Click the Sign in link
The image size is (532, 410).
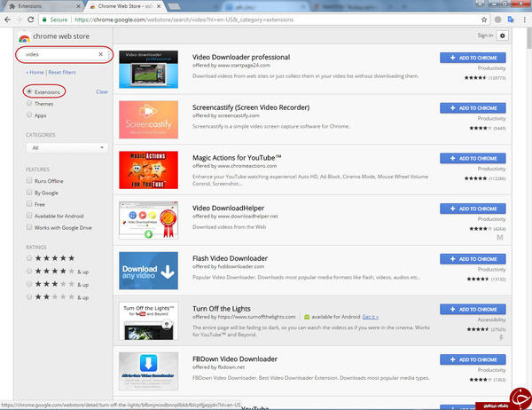point(485,35)
